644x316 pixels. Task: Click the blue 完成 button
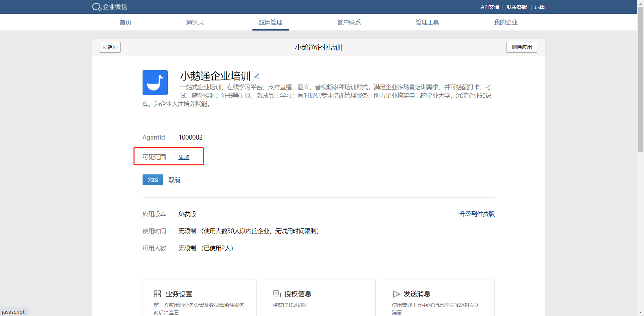point(153,180)
